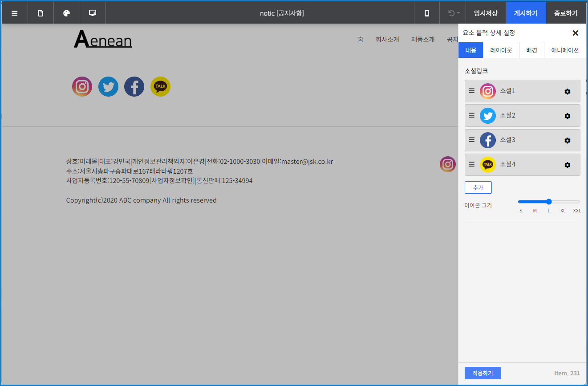Switch to desktop preview via monitor icon

coord(93,12)
